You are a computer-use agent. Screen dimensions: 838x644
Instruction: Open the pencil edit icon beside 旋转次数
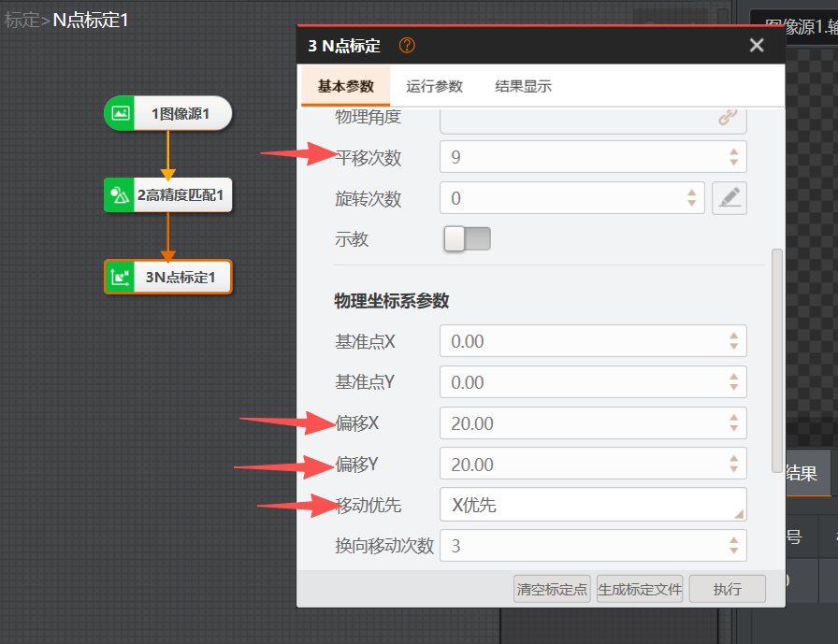pyautogui.click(x=730, y=198)
